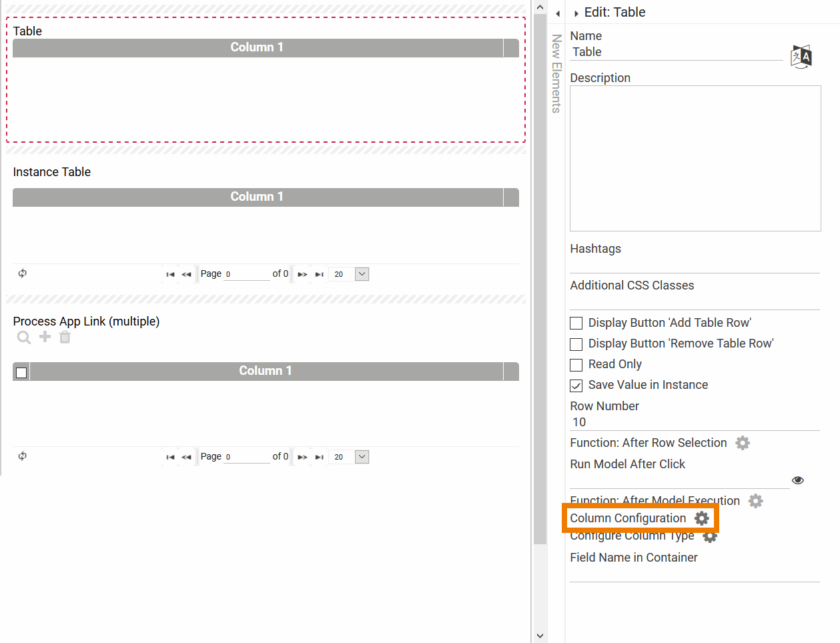Open gear for Function: After Row Selection
840x643 pixels.
(x=743, y=443)
